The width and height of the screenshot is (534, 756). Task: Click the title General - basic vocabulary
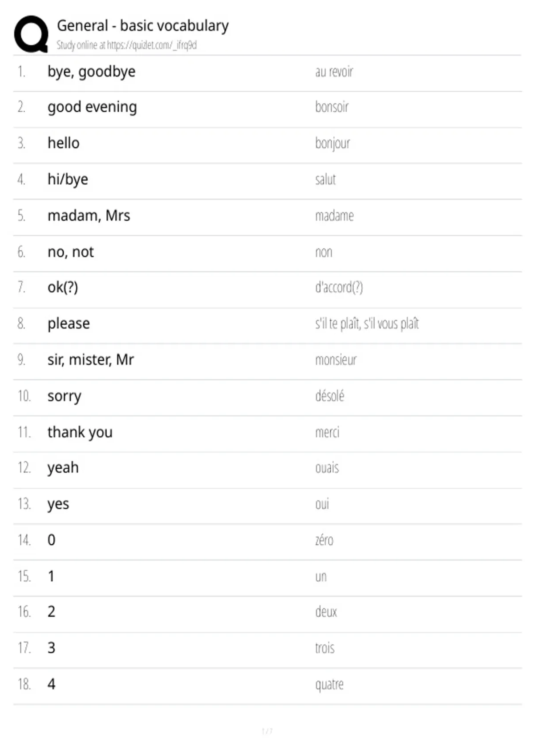click(x=143, y=26)
